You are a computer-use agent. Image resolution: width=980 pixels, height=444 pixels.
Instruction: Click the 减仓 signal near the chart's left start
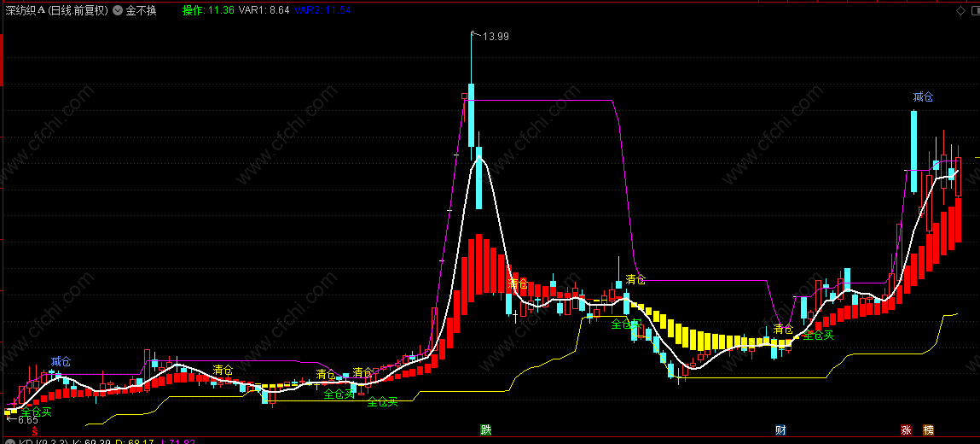[x=61, y=361]
